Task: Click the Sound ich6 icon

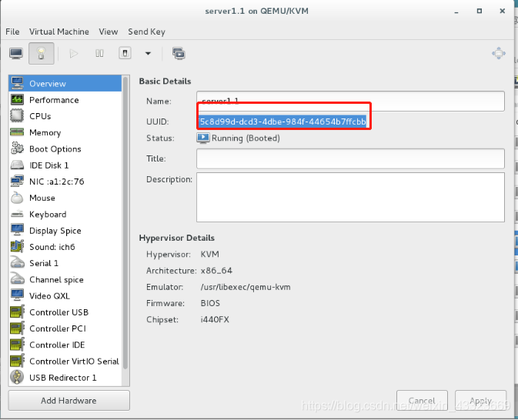Action: point(17,246)
